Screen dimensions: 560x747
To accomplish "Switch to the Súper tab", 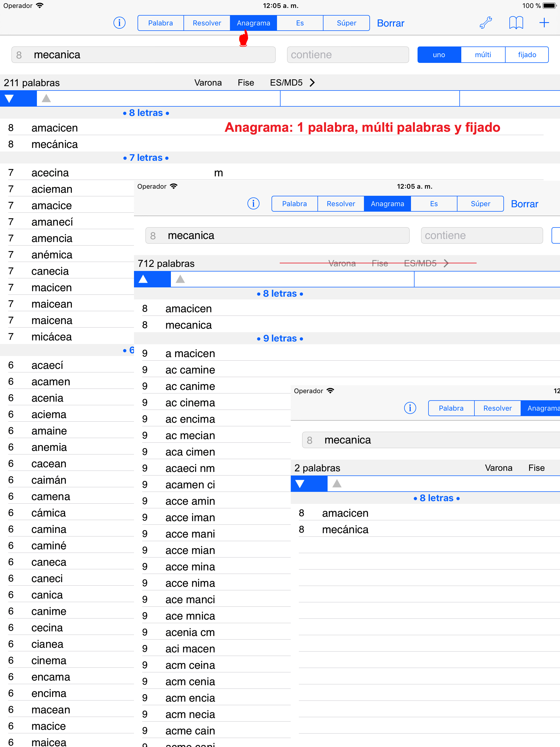I will [346, 23].
